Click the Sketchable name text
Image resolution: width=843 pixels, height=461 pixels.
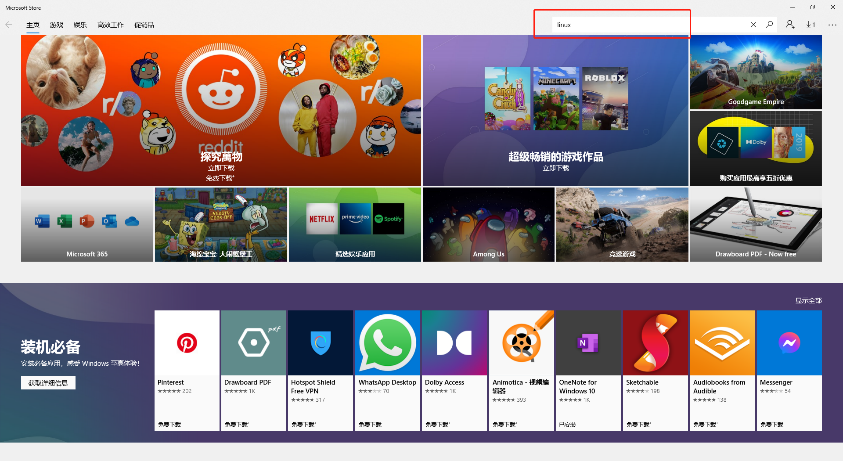(x=642, y=382)
